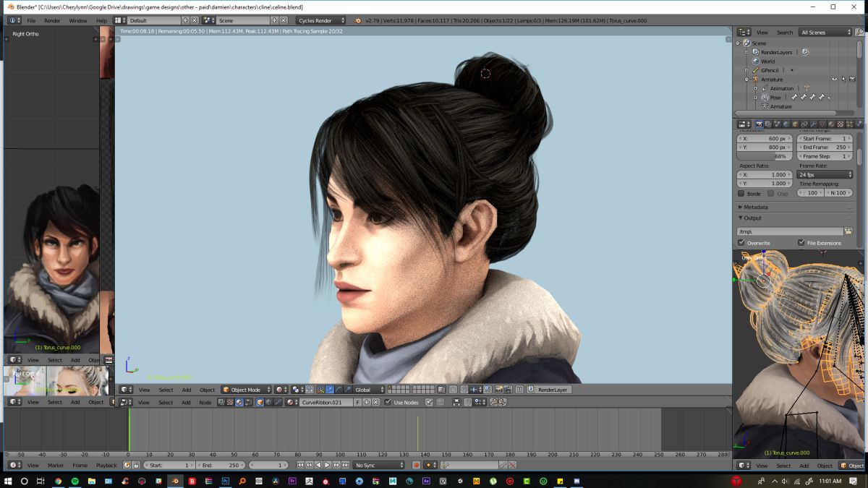Toggle Armature visibility eye in outliner
Image resolution: width=868 pixels, height=488 pixels.
(834, 79)
